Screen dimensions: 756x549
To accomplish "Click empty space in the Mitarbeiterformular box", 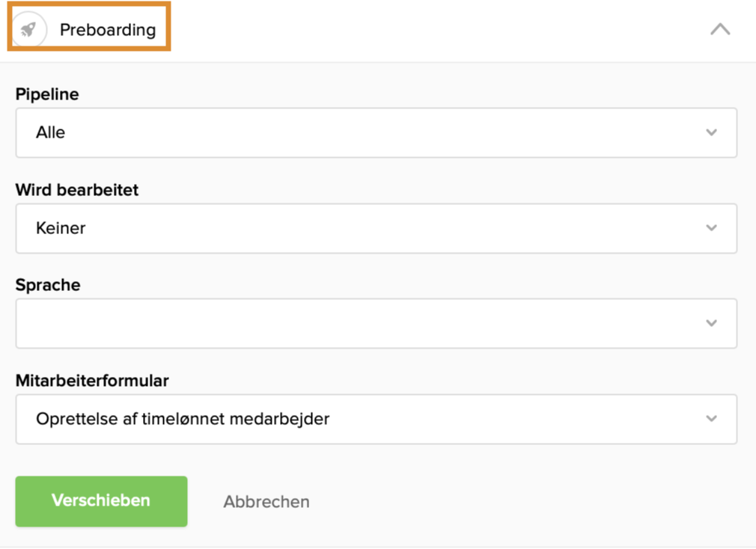I will pos(524,419).
